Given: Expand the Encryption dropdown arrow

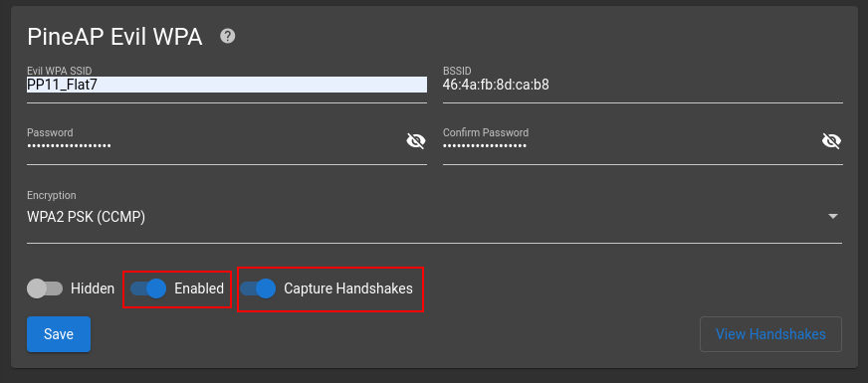Looking at the screenshot, I should tap(833, 217).
